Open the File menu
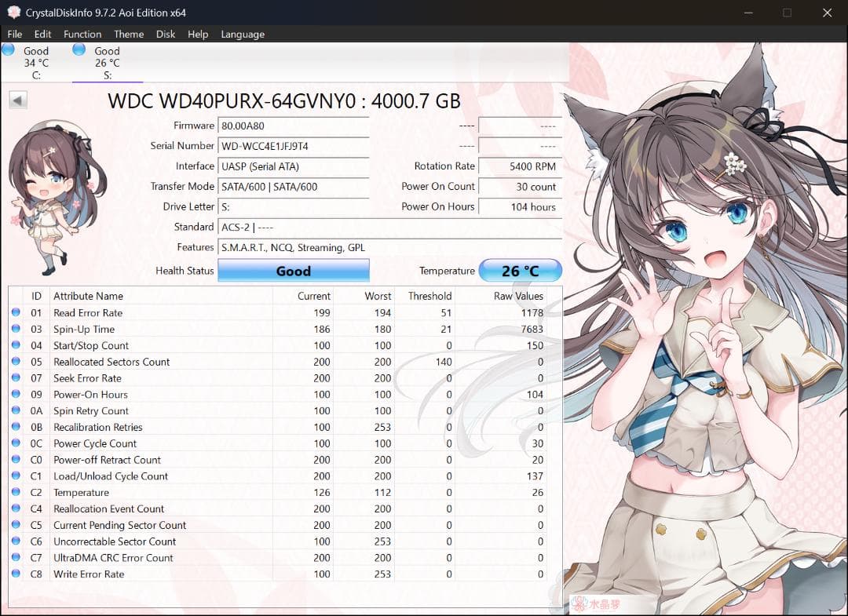848x616 pixels. [x=15, y=34]
